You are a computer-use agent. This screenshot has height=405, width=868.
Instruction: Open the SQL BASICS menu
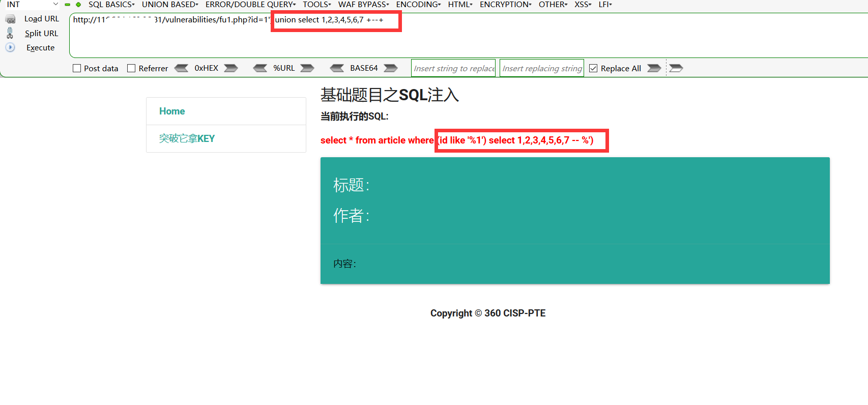[111, 5]
